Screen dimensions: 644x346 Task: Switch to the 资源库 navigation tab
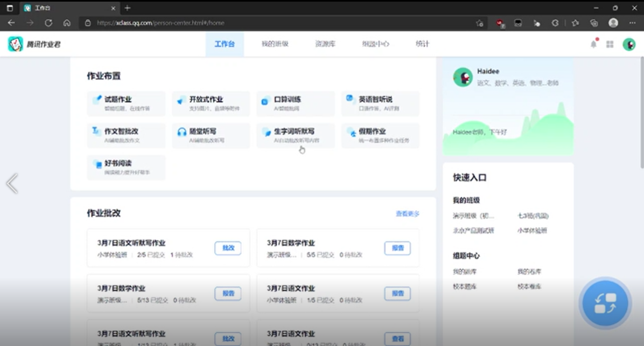325,44
